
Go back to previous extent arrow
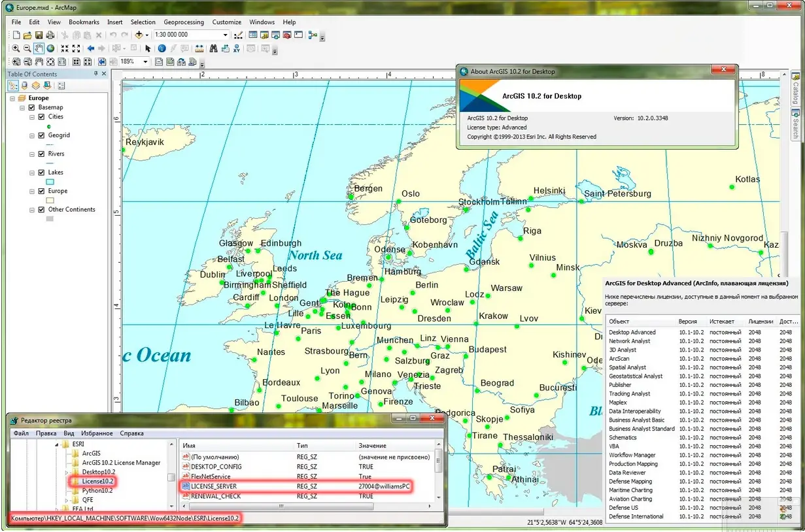(x=91, y=48)
